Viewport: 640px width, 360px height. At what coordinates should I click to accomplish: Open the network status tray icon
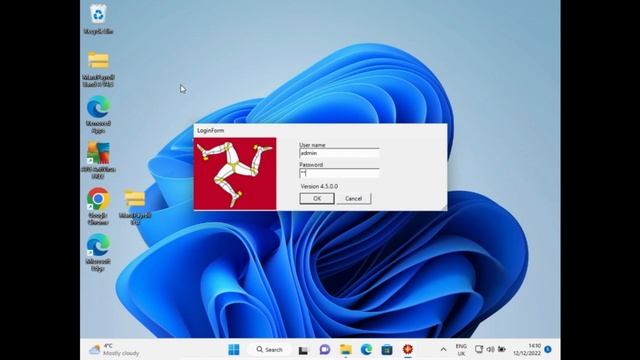479,349
